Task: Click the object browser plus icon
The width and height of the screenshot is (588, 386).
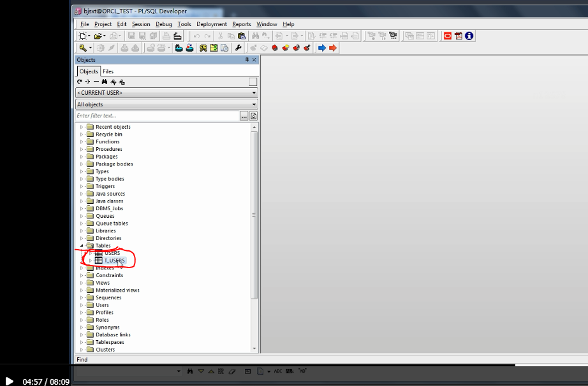Action: (x=88, y=82)
